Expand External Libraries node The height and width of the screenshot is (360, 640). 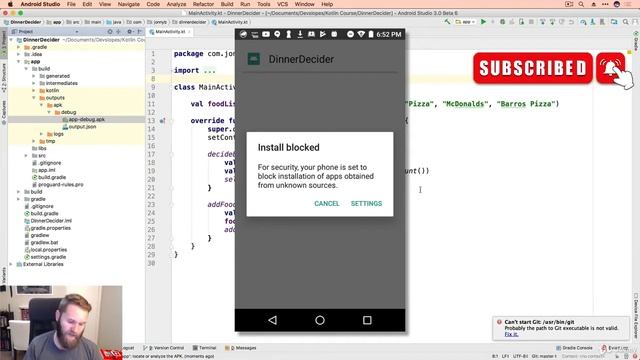click(x=12, y=264)
